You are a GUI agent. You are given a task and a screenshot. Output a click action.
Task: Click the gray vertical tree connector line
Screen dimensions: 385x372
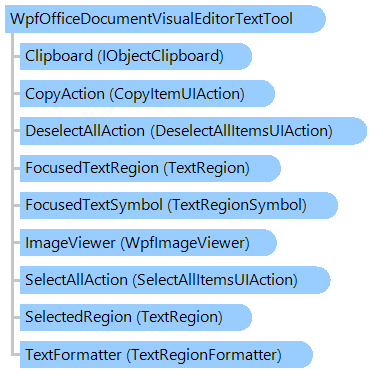click(x=12, y=194)
